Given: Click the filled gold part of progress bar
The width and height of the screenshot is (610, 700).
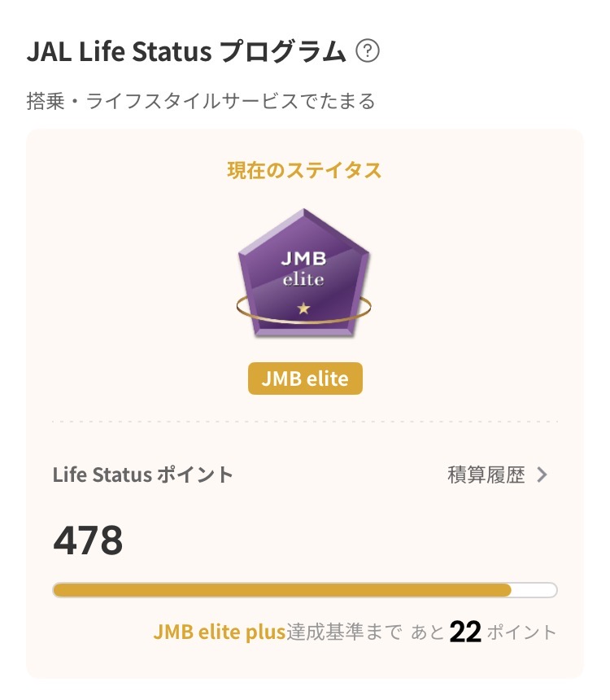Looking at the screenshot, I should tap(281, 590).
